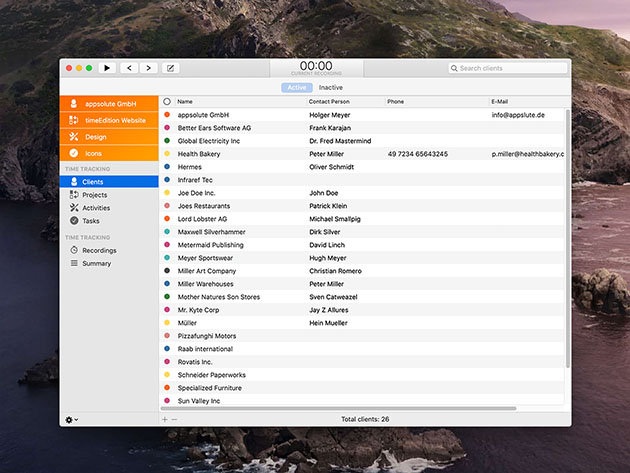Select the Mother Natures Son Stores client

pyautogui.click(x=219, y=297)
